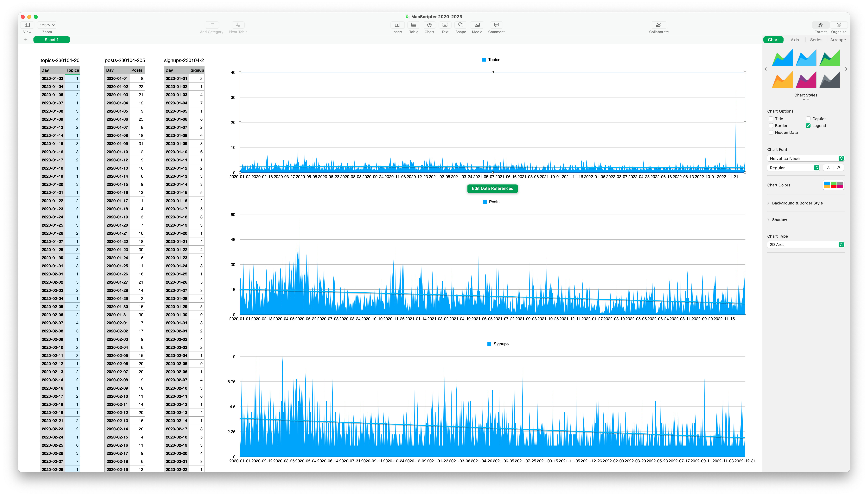Click the Pivot Table toolbar icon
Image resolution: width=868 pixels, height=496 pixels.
click(x=238, y=25)
